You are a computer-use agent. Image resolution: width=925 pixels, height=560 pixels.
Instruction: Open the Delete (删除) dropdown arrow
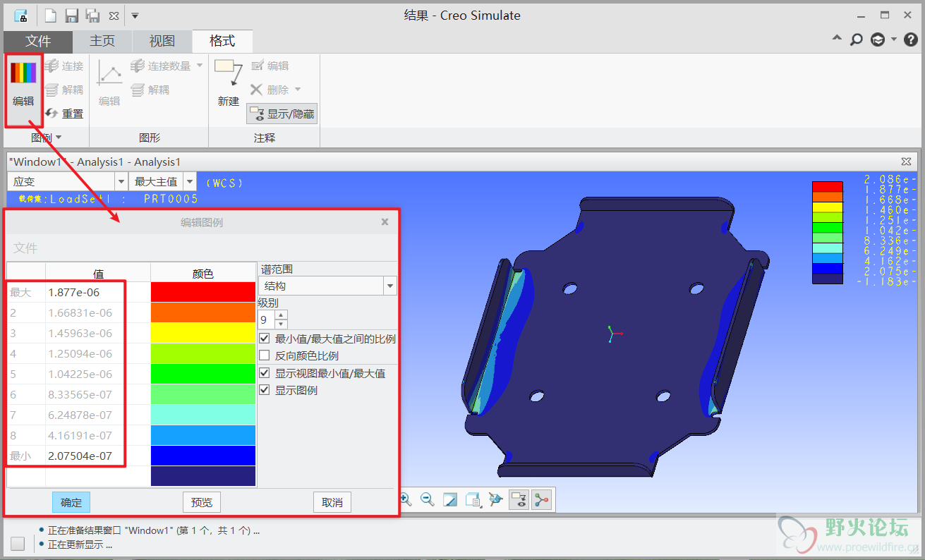point(298,90)
